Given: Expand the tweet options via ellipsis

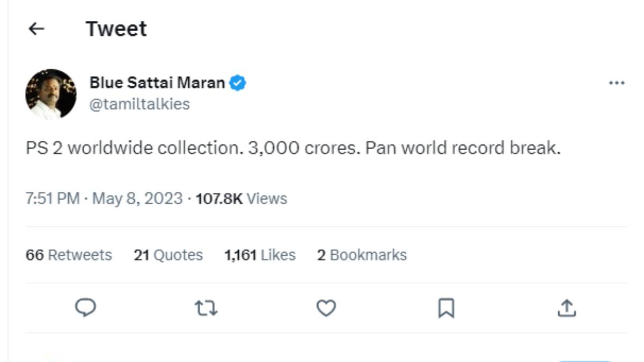Looking at the screenshot, I should coord(617,82).
